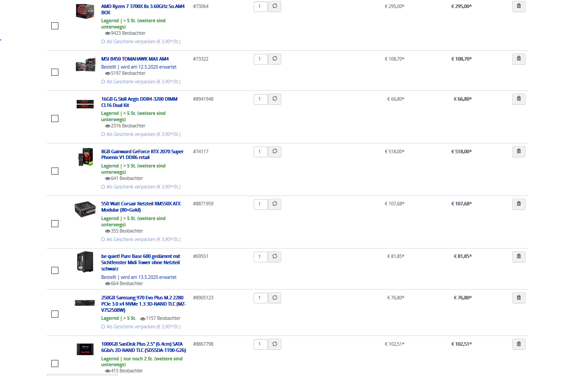Select the be quiet! Pure Base 600 checkbox
The height and width of the screenshot is (376, 588).
pyautogui.click(x=55, y=270)
